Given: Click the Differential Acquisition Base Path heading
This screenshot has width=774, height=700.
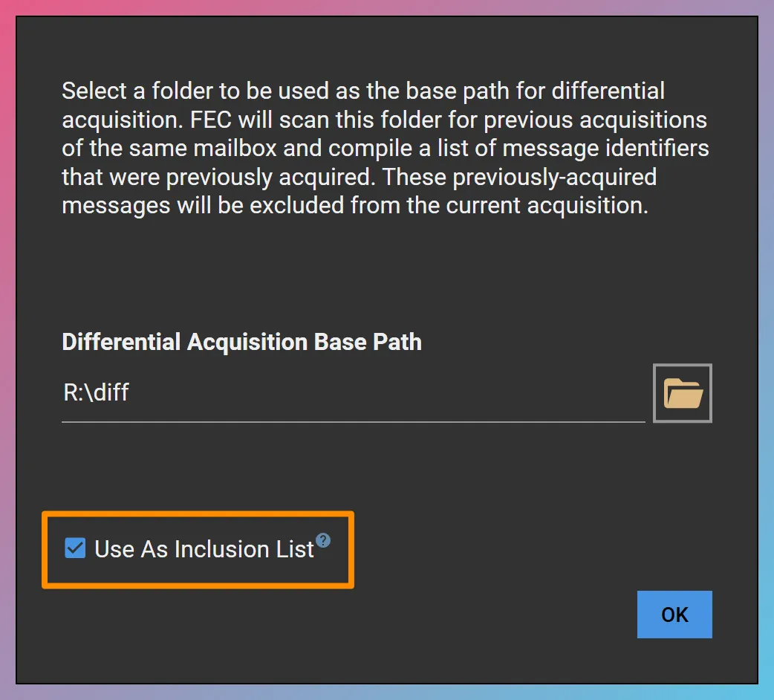Looking at the screenshot, I should pyautogui.click(x=241, y=342).
